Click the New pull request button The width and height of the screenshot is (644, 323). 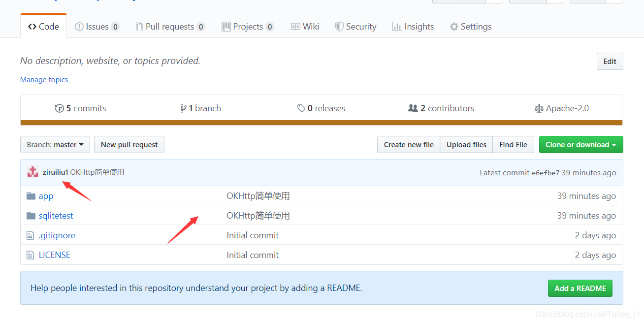point(129,145)
